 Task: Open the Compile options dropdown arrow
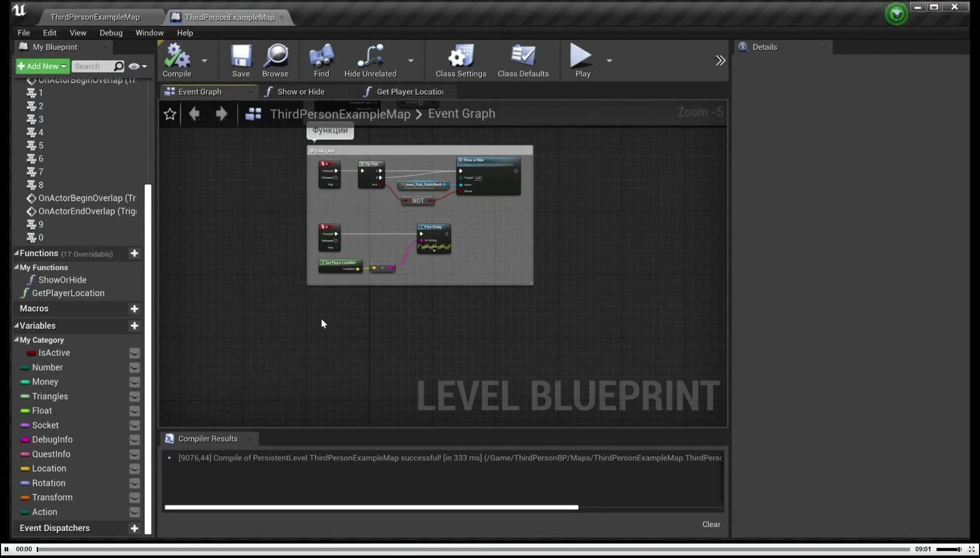pos(204,61)
